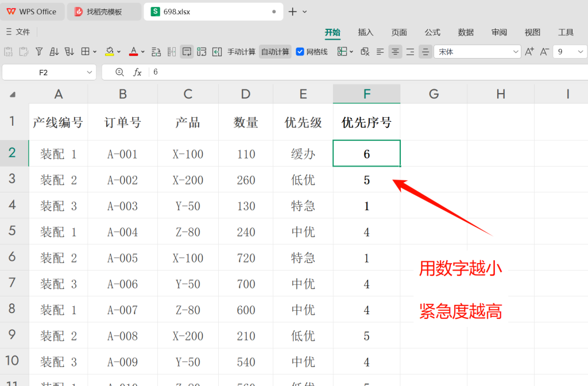The height and width of the screenshot is (386, 588).
Task: Click the zoom magnifier in formula bar
Action: tap(119, 72)
